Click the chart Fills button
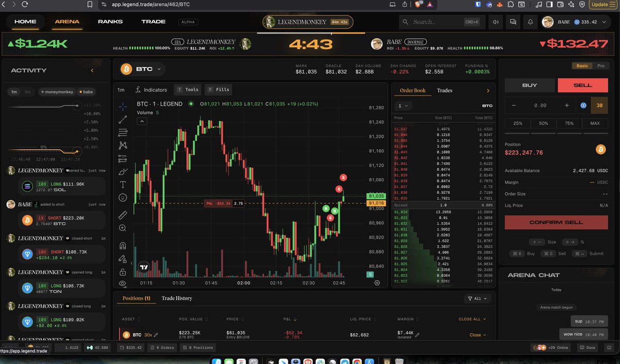This screenshot has height=364, width=620. click(x=218, y=90)
